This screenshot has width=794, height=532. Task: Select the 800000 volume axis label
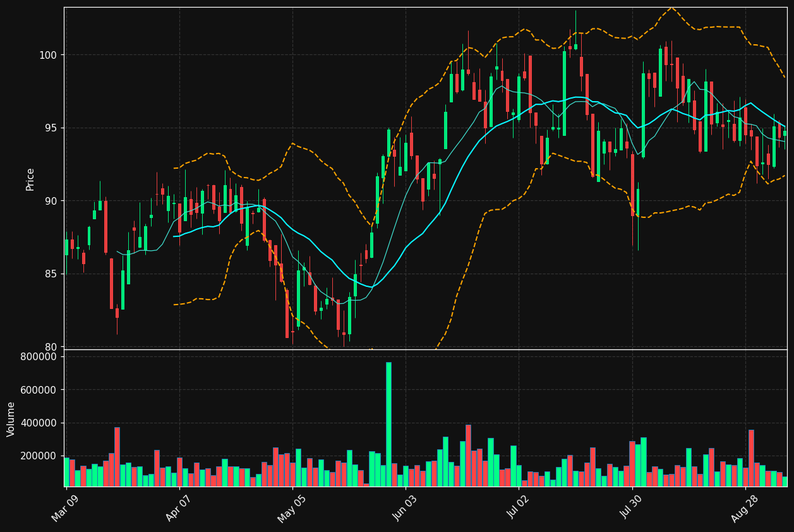click(39, 357)
